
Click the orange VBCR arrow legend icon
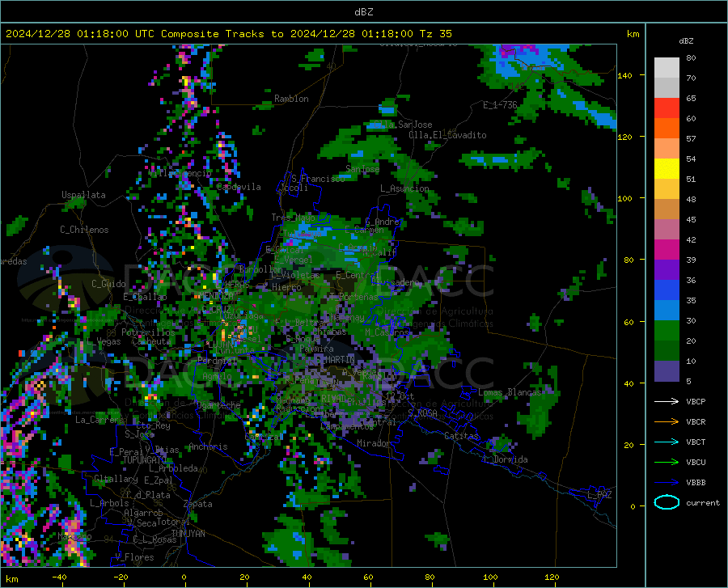[667, 421]
